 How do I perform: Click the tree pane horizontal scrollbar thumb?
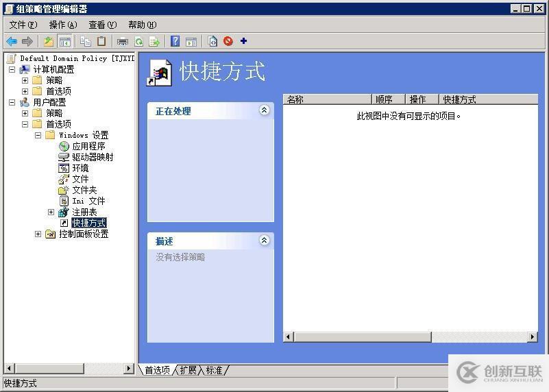pos(49,368)
